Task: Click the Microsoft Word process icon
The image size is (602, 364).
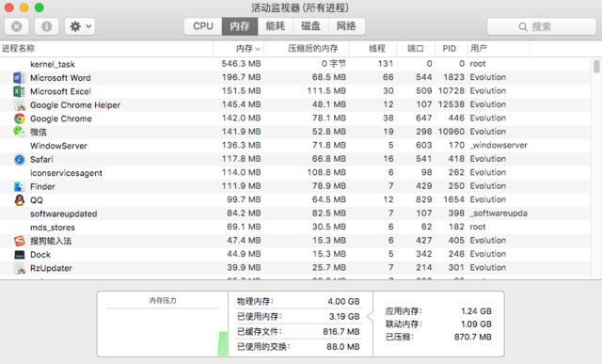Action: (x=19, y=77)
